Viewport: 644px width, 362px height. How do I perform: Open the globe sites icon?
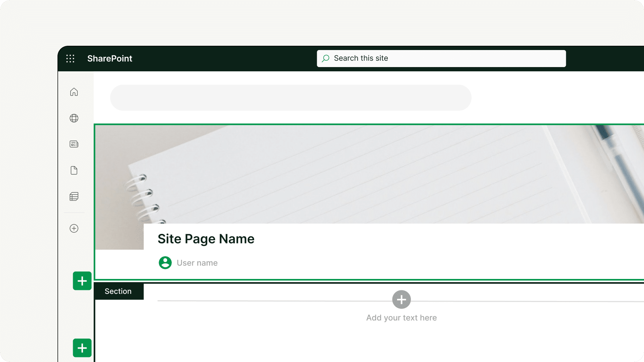(x=74, y=118)
